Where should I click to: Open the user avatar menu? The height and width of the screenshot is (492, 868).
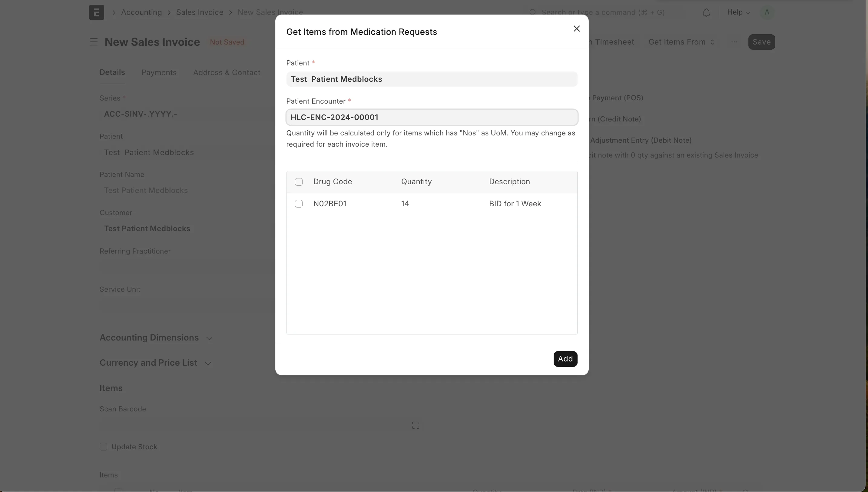766,12
